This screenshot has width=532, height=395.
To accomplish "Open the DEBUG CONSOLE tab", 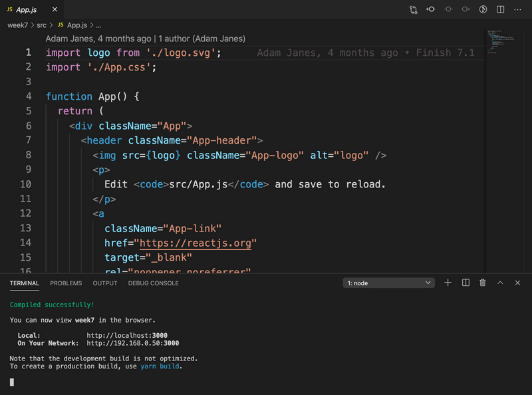I will 154,283.
